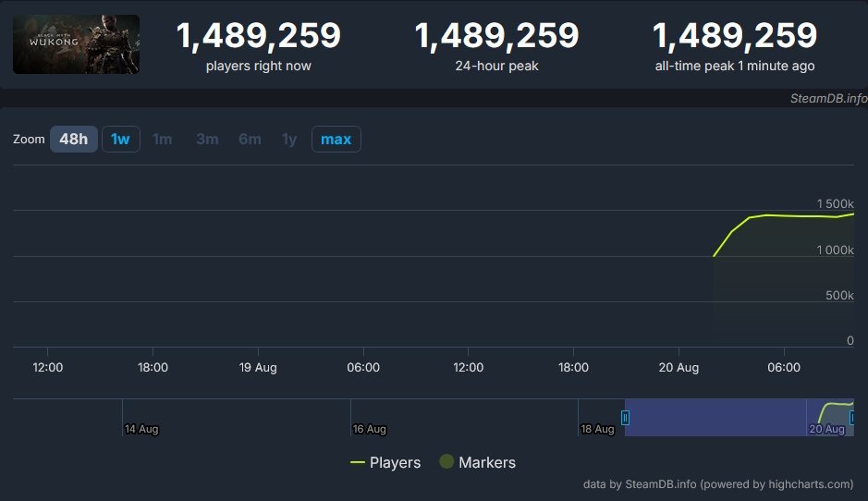Click the highlighted navigator selection range
The width and height of the screenshot is (868, 501).
(x=739, y=418)
